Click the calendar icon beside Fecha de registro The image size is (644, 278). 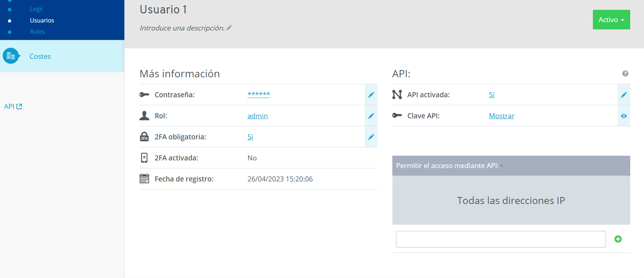(x=144, y=179)
